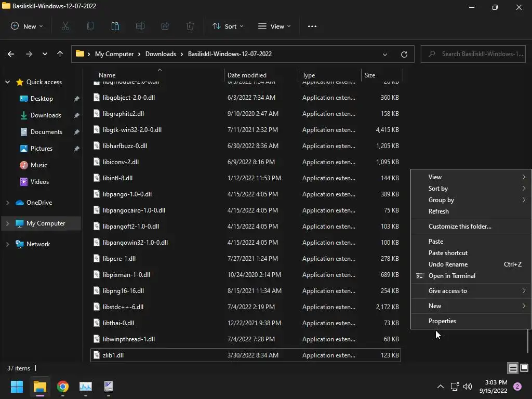Viewport: 532px width, 399px height.
Task: Click Downloads in the breadcrumb path
Action: (161, 54)
